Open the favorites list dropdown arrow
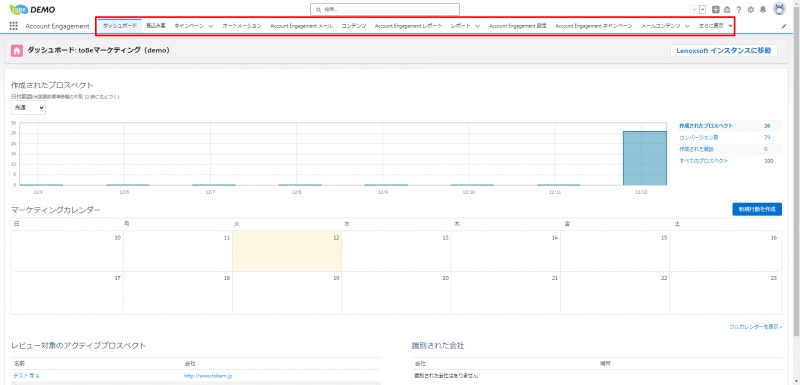 pos(703,9)
